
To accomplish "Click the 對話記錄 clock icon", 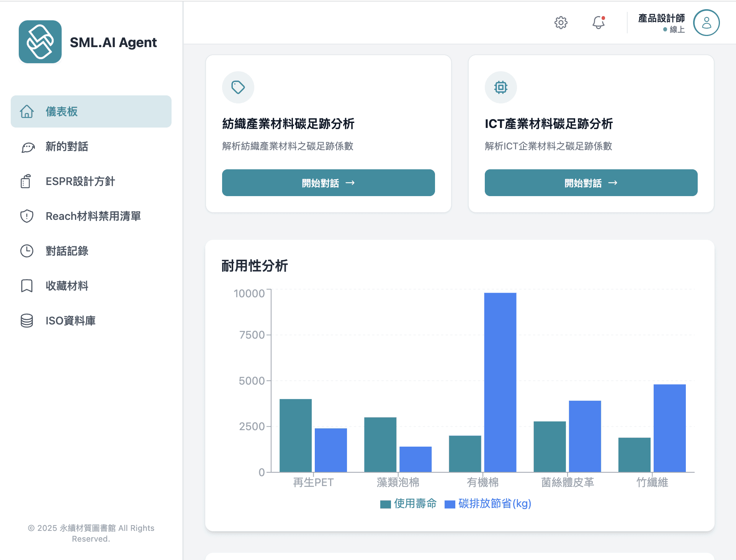I will [27, 251].
